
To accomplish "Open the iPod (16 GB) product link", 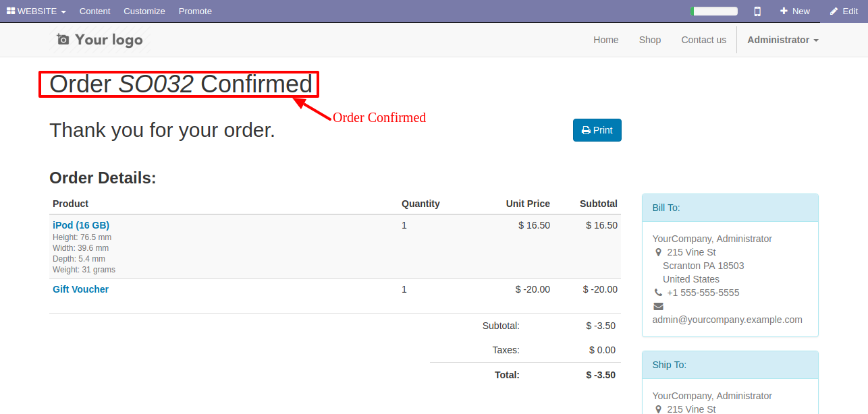I will 81,225.
